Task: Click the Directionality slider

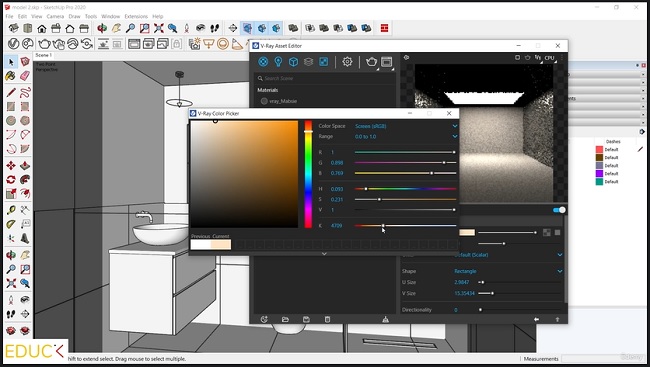Action: (x=520, y=310)
